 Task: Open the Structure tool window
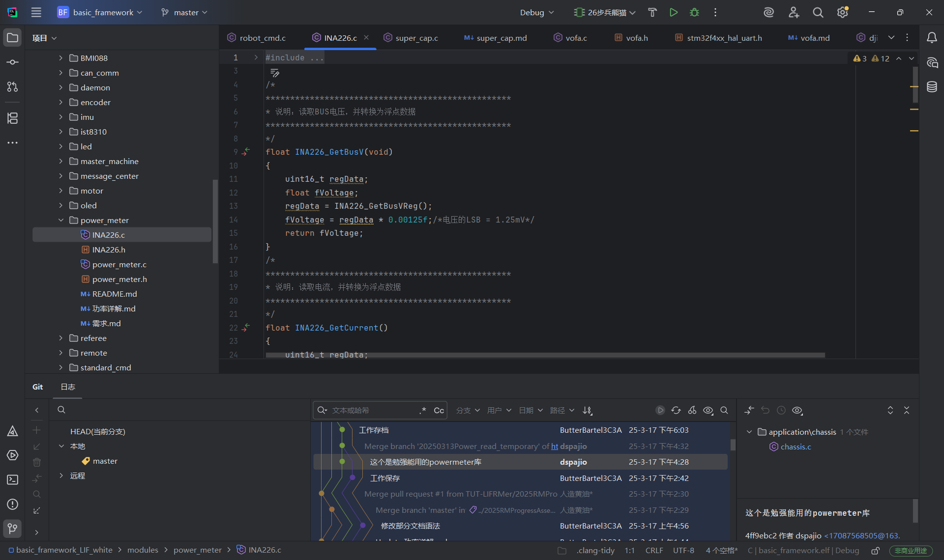pos(13,118)
